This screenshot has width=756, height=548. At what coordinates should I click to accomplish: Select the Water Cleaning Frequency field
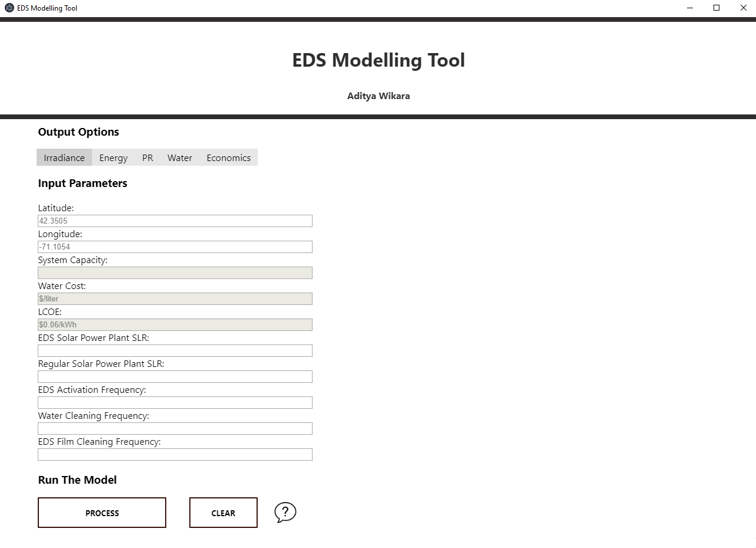pyautogui.click(x=175, y=428)
